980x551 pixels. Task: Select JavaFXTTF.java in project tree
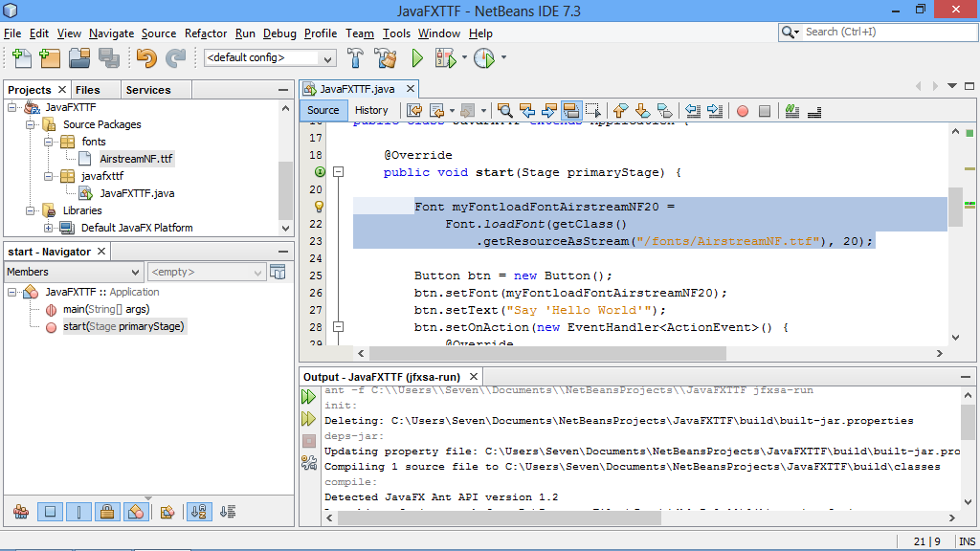pos(137,193)
